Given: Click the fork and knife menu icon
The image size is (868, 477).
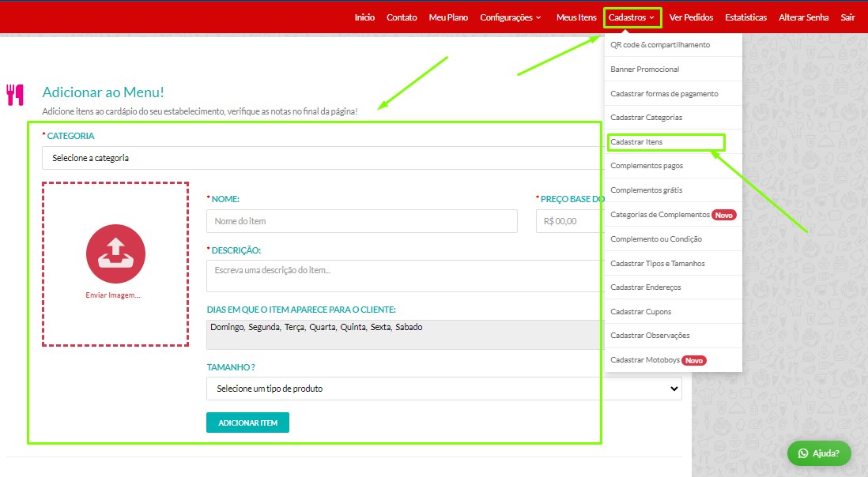Looking at the screenshot, I should coord(15,95).
